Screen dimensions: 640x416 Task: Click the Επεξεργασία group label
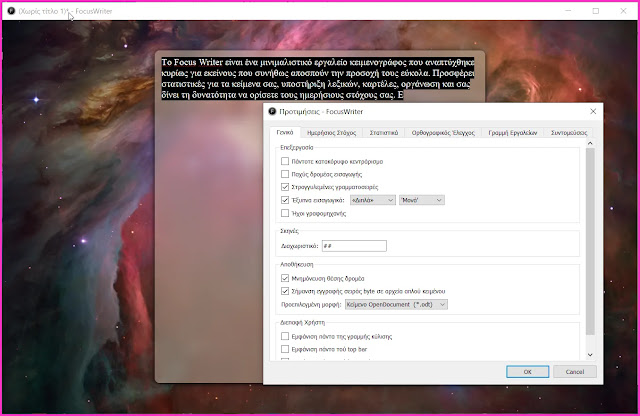pos(297,147)
